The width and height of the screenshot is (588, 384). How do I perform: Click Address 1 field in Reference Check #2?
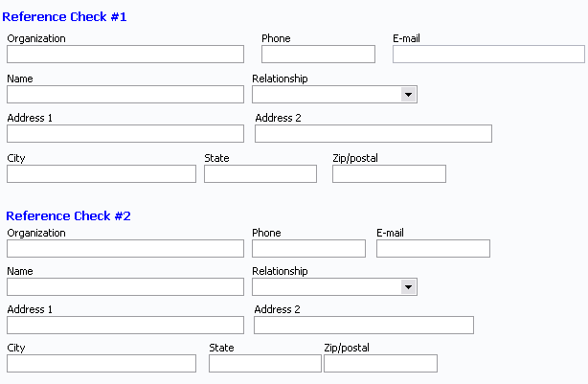point(125,325)
